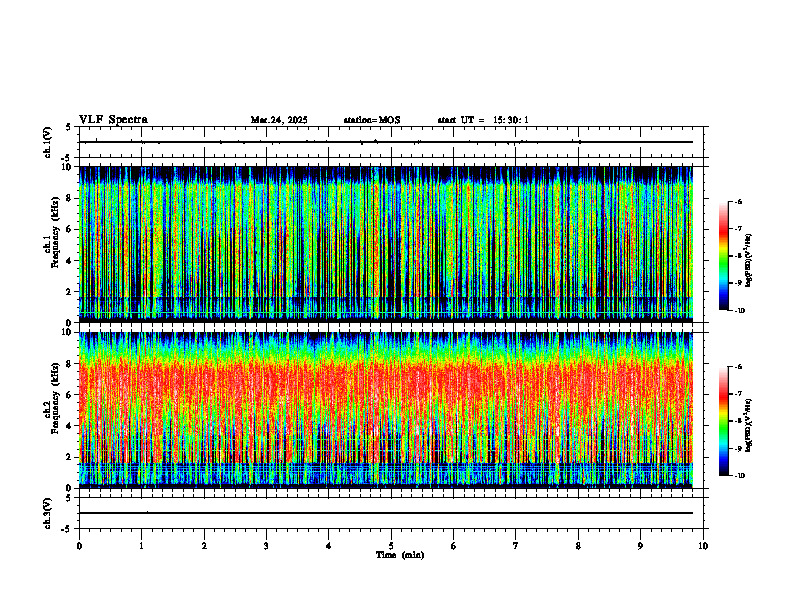Image resolution: width=792 pixels, height=612 pixels.
Task: Click the "ch.3(V)" waveform axis label
Action: coord(48,513)
